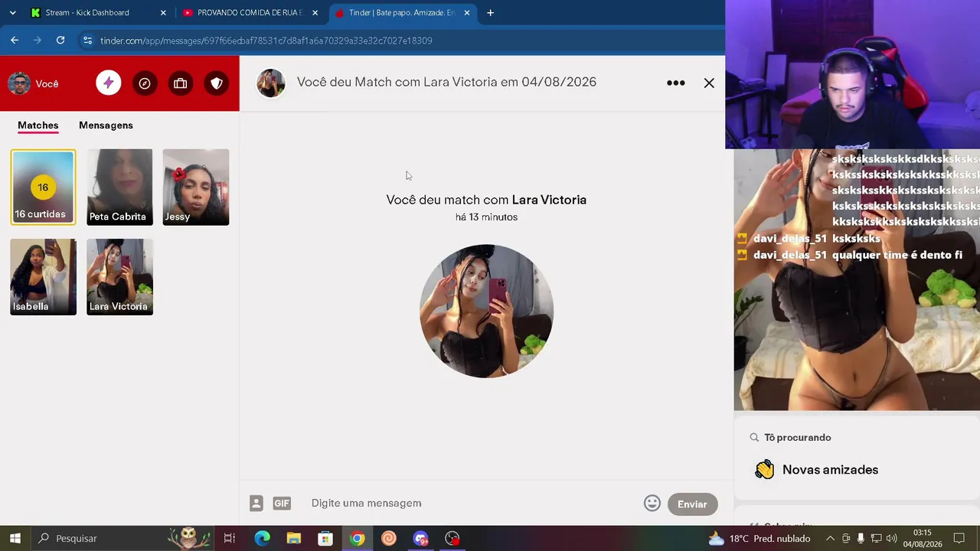This screenshot has width=980, height=551.
Task: Show hidden system tray icons
Action: [x=830, y=538]
